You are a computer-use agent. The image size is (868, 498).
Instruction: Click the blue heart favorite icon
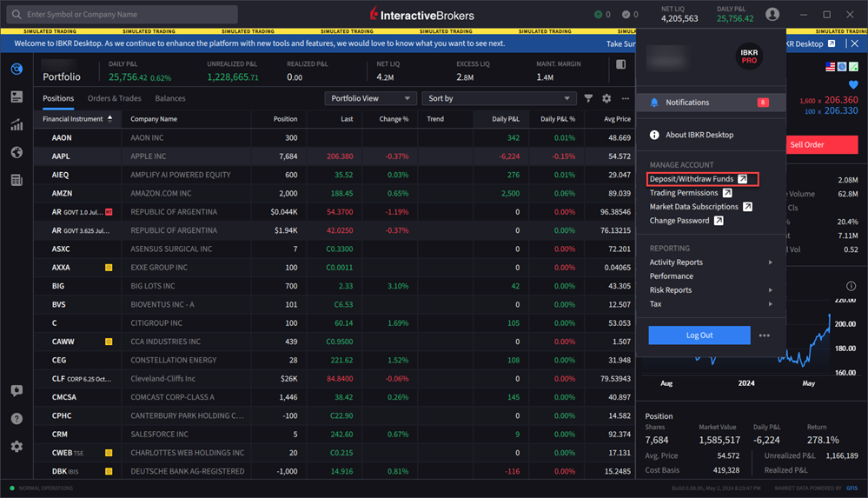coord(853,85)
